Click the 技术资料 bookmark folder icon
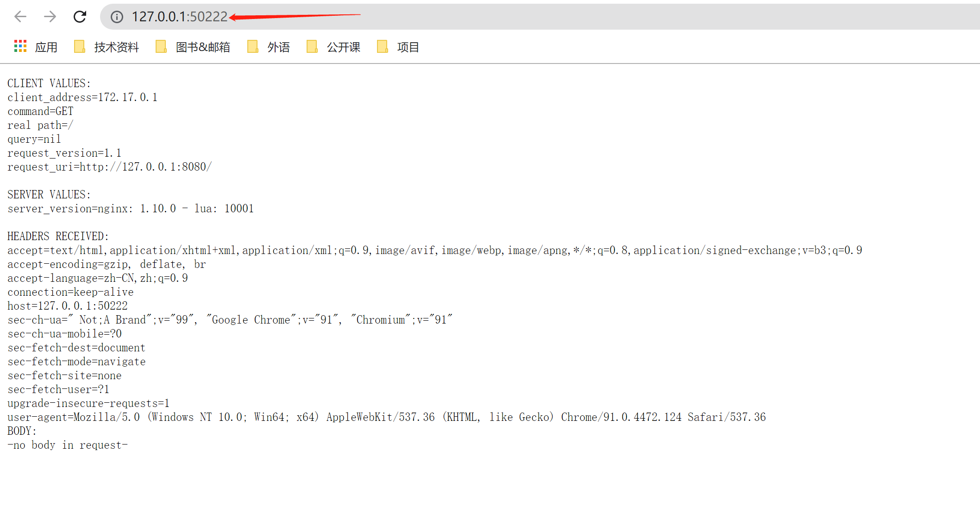 coord(79,46)
